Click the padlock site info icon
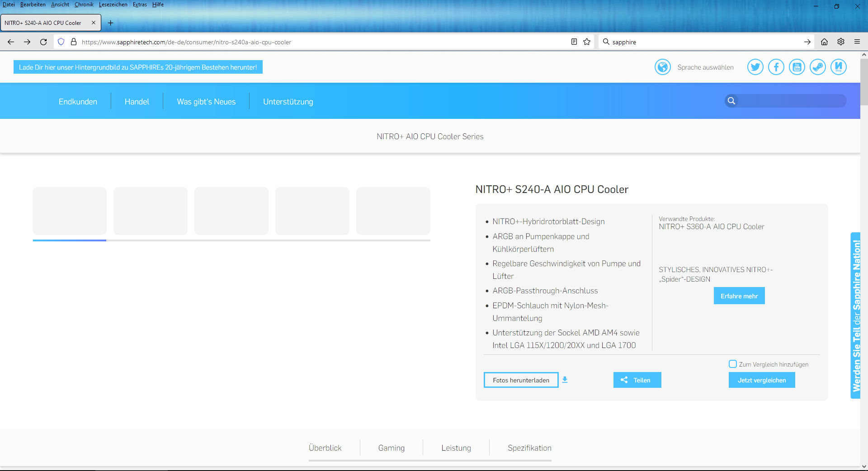The height and width of the screenshot is (471, 868). 74,42
